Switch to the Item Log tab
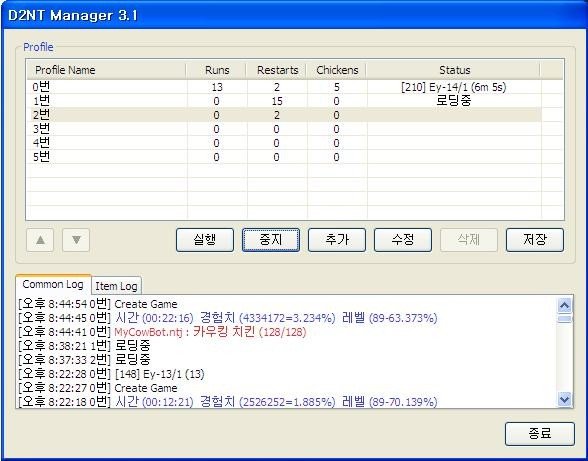588x461 pixels. (x=116, y=286)
